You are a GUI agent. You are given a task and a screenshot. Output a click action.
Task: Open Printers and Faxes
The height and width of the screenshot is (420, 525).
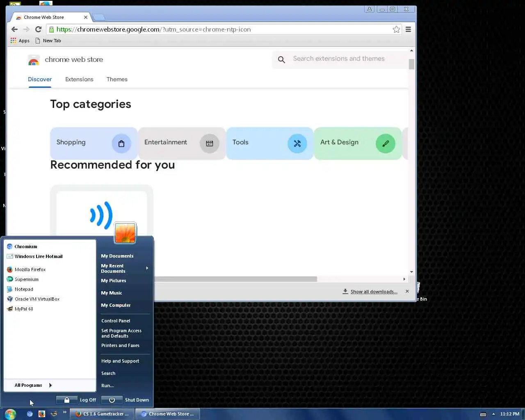[x=120, y=345]
